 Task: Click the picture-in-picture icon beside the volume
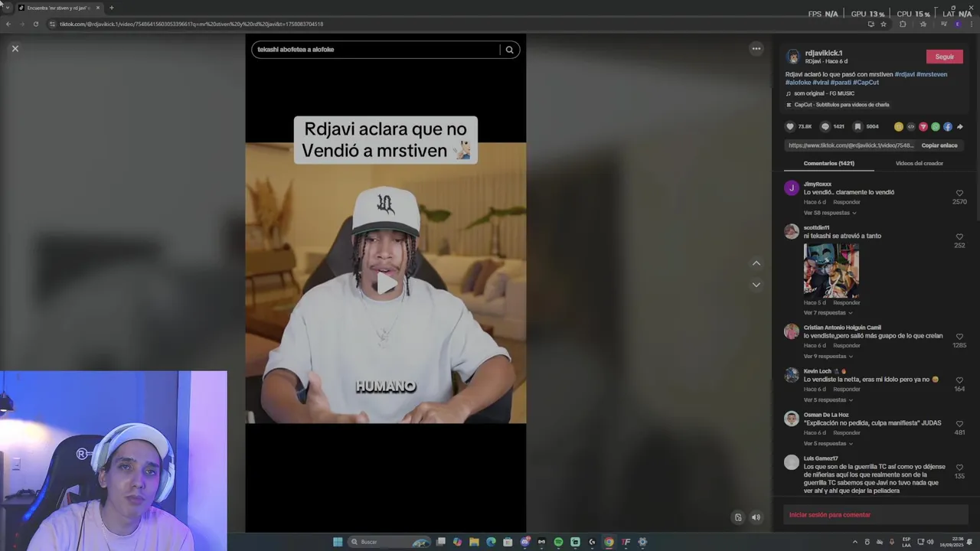738,517
